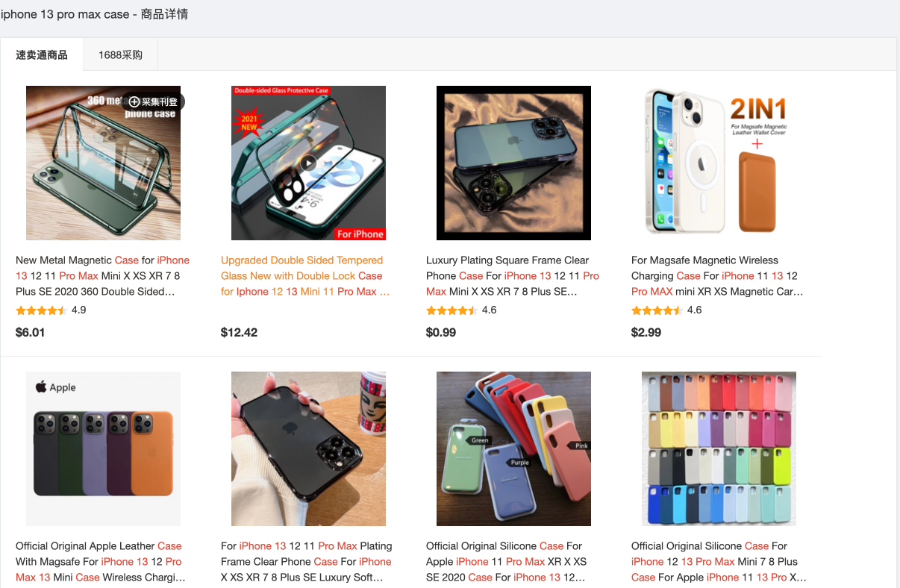Image resolution: width=900 pixels, height=588 pixels.
Task: Click the 采集刊登 collect-and-publish icon
Action: [135, 102]
